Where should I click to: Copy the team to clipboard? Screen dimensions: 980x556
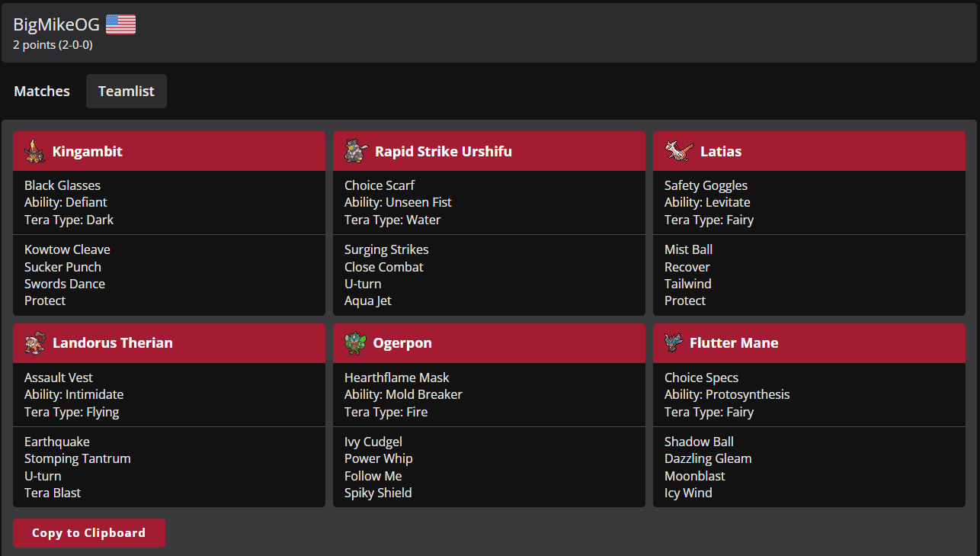[89, 533]
